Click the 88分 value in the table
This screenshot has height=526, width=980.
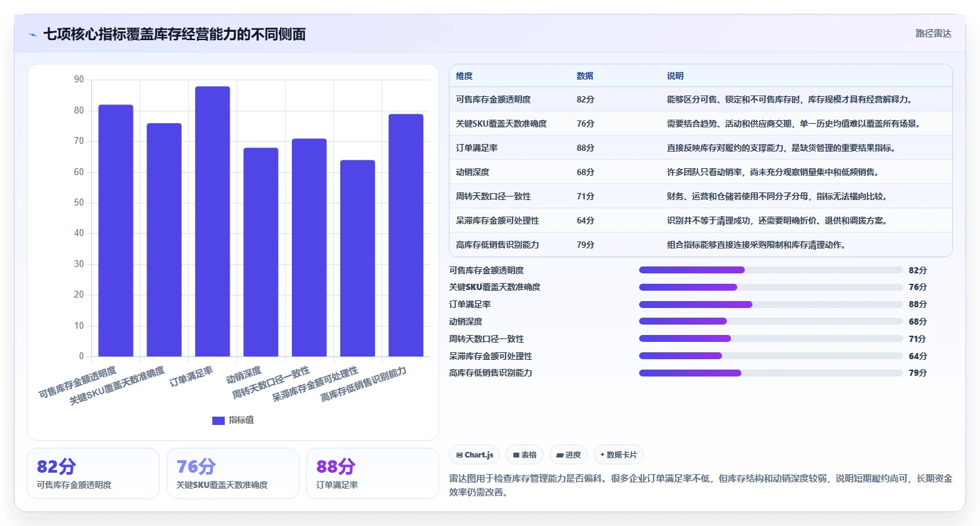click(585, 148)
